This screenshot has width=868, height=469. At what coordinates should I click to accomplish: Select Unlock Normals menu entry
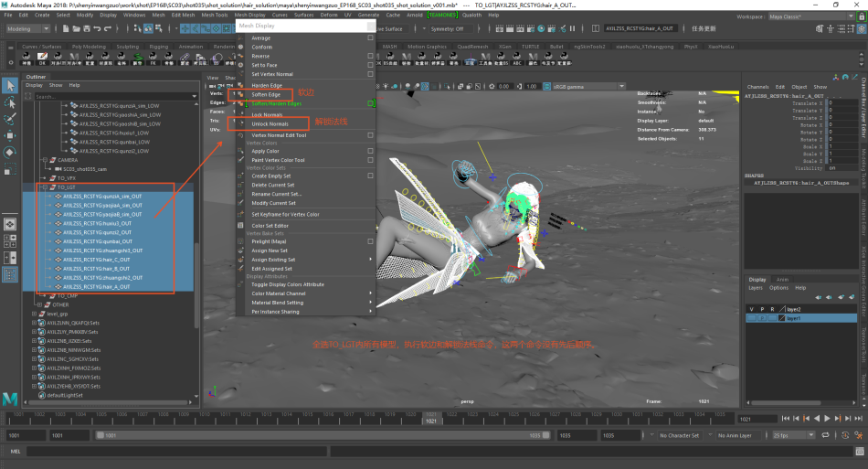270,123
